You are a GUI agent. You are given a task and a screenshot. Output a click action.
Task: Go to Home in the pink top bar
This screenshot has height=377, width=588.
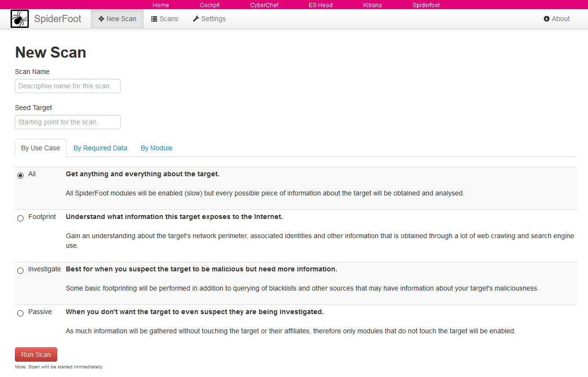click(160, 5)
